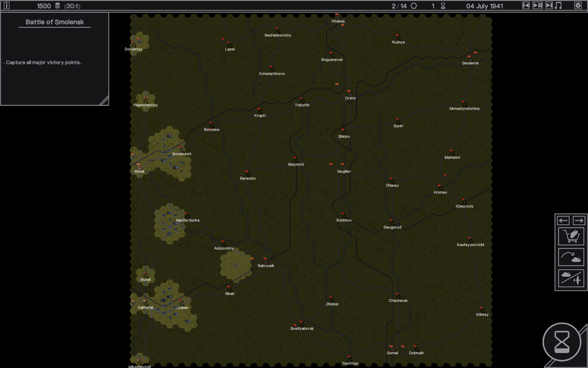This screenshot has width=588, height=368.
Task: Select next unit with right arrow
Action: click(579, 220)
